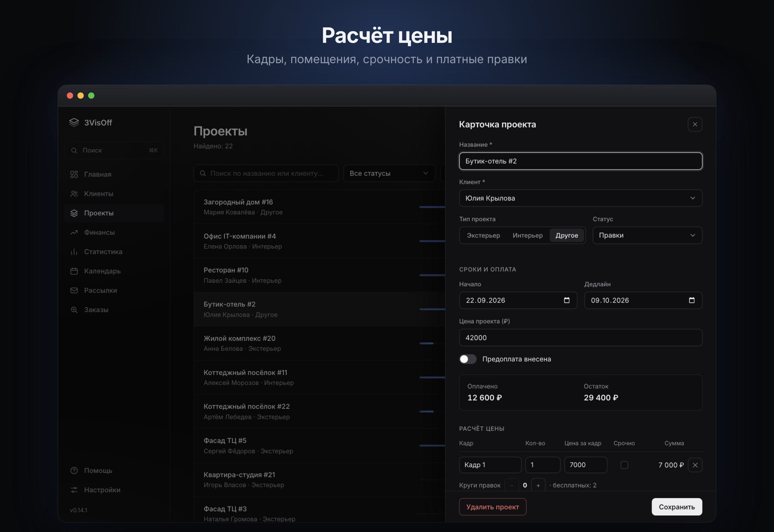This screenshot has width=774, height=532.
Task: Open Бутик-отель #2 project row
Action: (319, 309)
